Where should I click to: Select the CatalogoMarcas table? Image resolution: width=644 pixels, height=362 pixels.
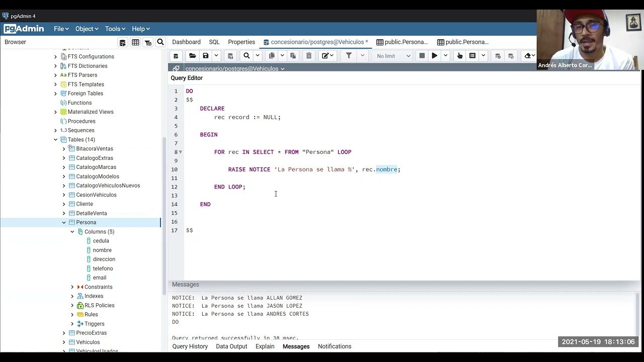coord(96,167)
